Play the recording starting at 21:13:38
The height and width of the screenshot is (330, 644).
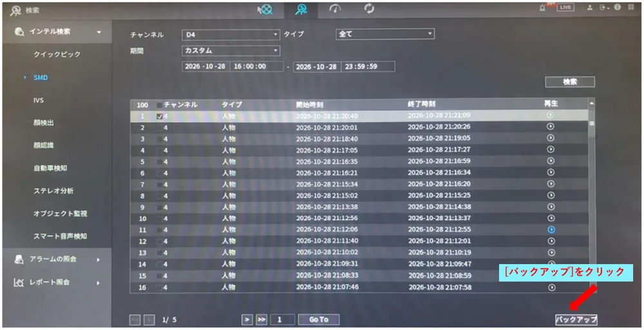(x=551, y=207)
